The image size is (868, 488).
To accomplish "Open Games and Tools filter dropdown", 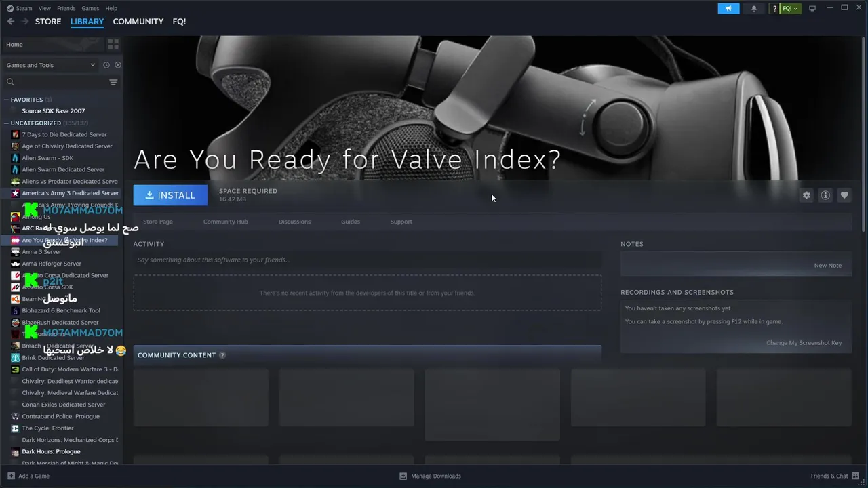I will [x=51, y=65].
